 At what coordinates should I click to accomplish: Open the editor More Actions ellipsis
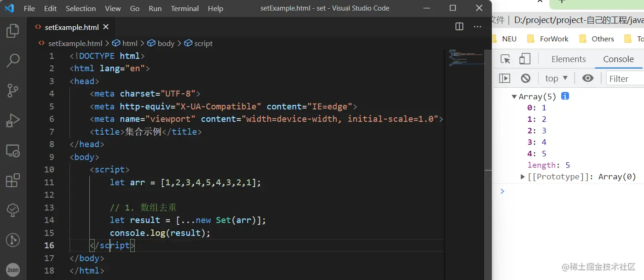point(477,27)
